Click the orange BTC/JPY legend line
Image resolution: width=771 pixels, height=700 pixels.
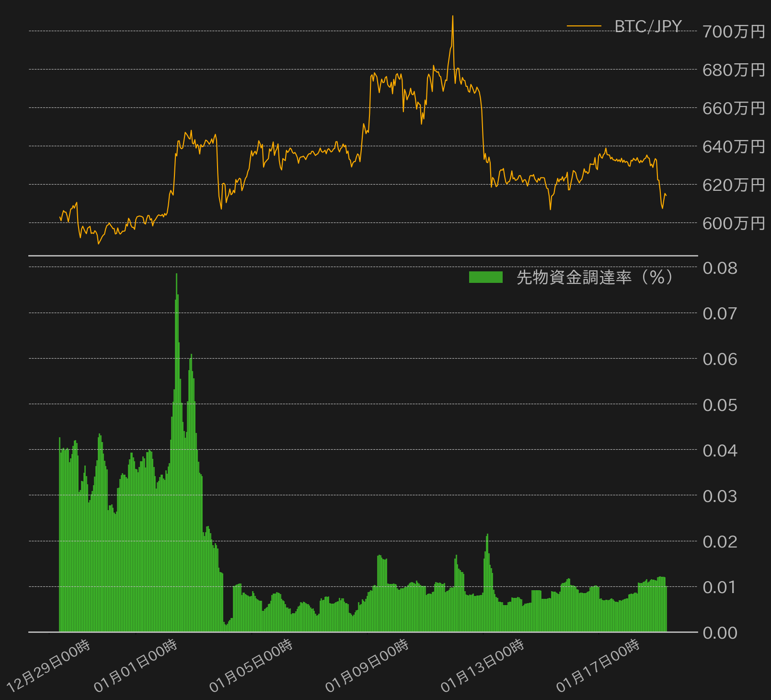[x=584, y=26]
